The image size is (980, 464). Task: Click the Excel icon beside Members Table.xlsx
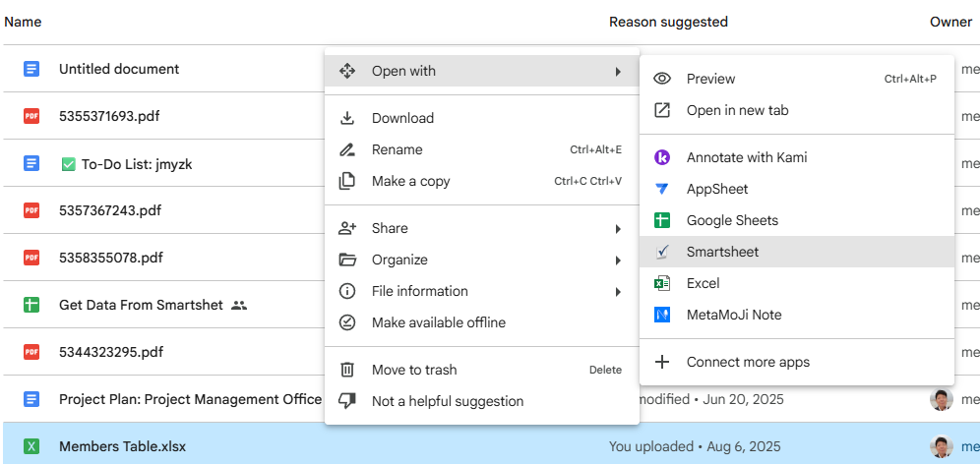point(31,446)
